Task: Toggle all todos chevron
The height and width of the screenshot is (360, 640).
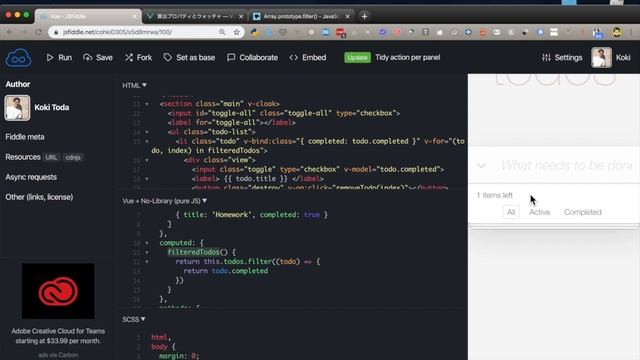Action: point(482,165)
